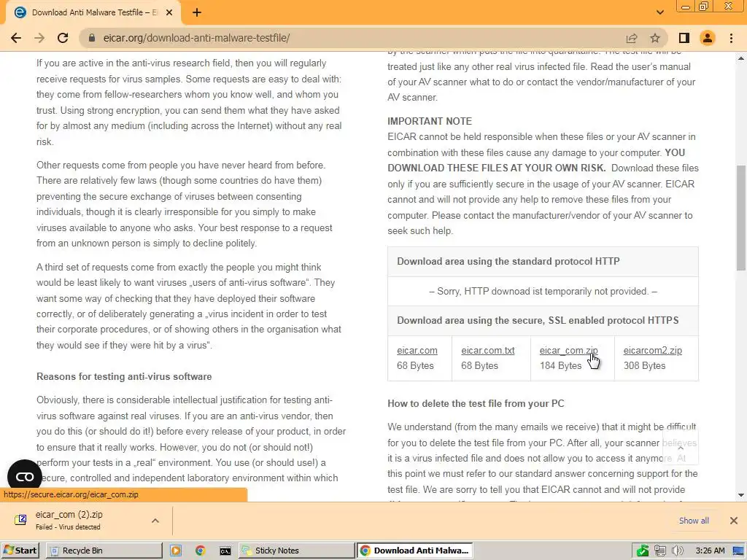The width and height of the screenshot is (747, 560).
Task: Open the volume speaker tray icon
Action: click(x=677, y=551)
